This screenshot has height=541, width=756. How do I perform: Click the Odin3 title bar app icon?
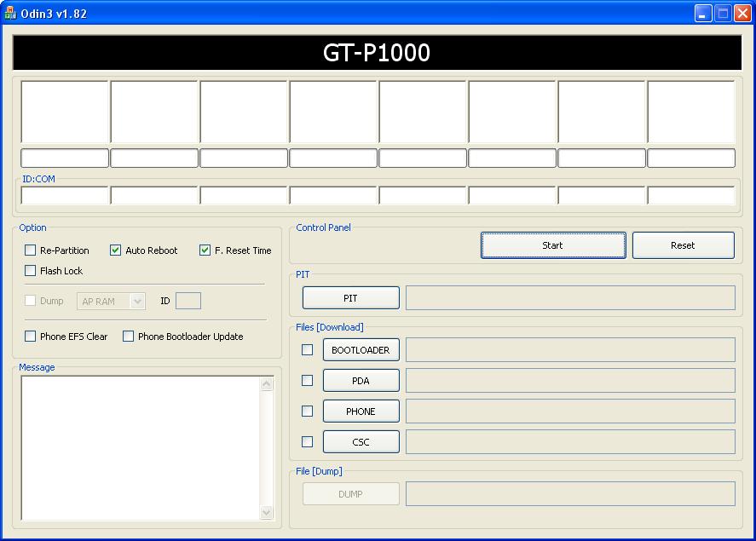tap(9, 13)
